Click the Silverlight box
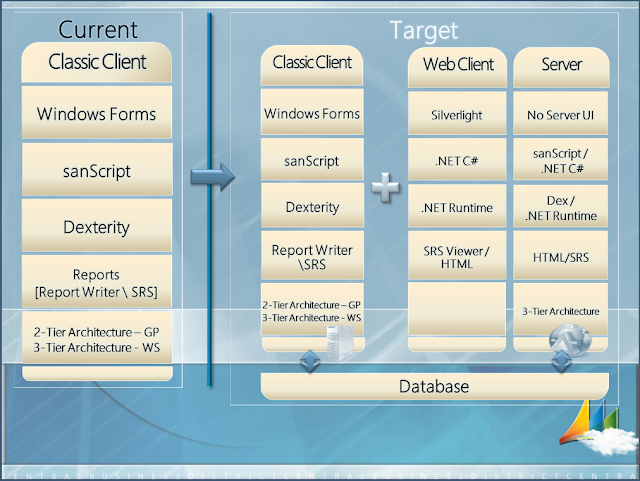640x481 pixels. pos(457,113)
